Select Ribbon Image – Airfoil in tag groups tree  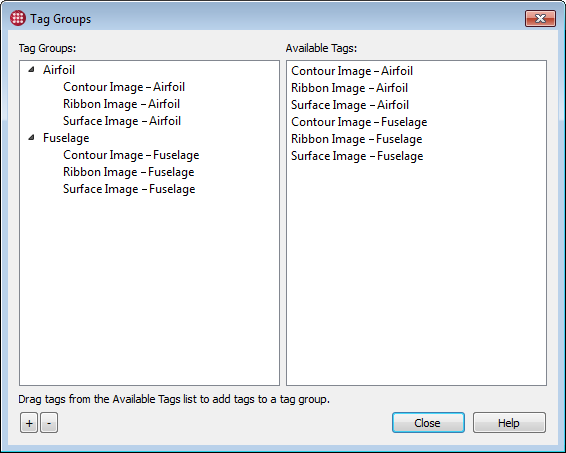(x=121, y=104)
